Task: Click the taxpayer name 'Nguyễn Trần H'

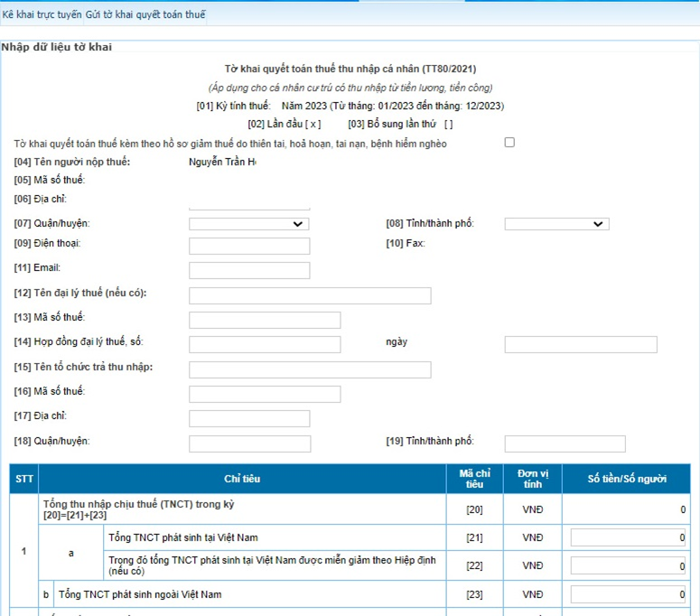Action: (x=222, y=162)
